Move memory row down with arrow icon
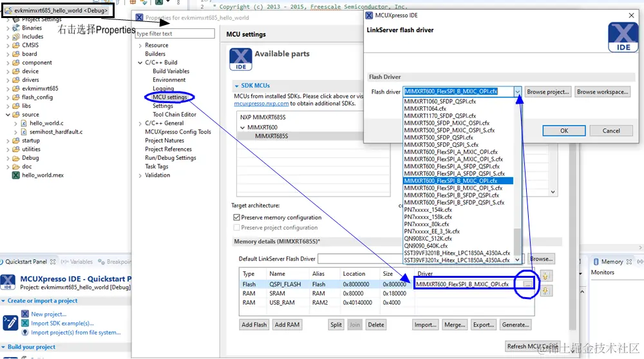This screenshot has width=644, height=359. (545, 291)
